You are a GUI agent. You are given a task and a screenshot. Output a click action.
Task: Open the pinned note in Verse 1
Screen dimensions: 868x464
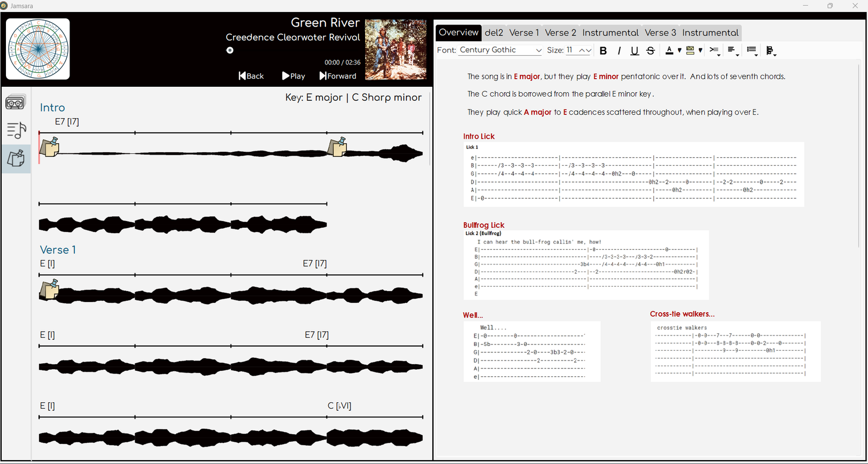(x=49, y=289)
